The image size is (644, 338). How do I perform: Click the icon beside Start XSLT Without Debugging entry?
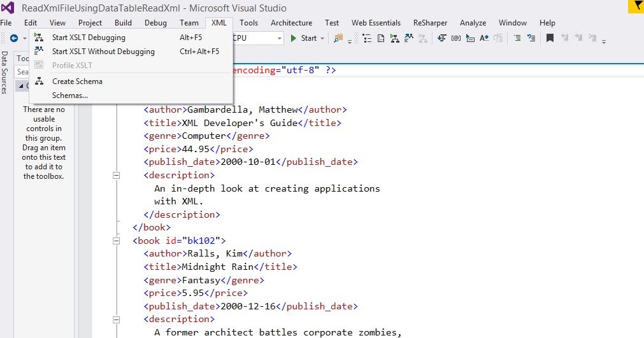tap(39, 52)
